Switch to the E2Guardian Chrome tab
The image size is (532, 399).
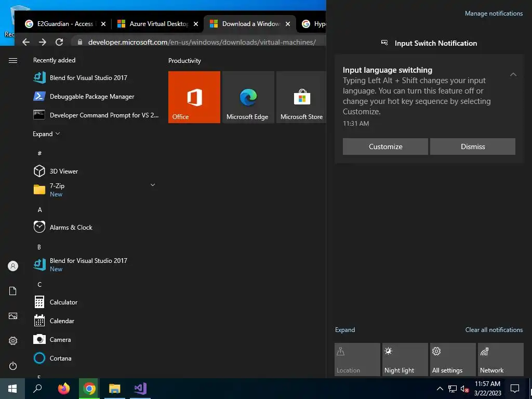(x=65, y=24)
